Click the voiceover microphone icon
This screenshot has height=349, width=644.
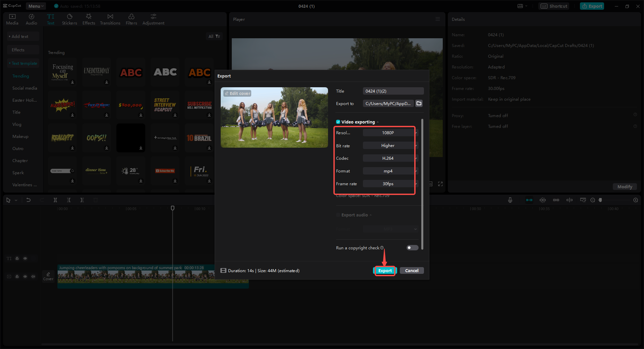tap(510, 200)
